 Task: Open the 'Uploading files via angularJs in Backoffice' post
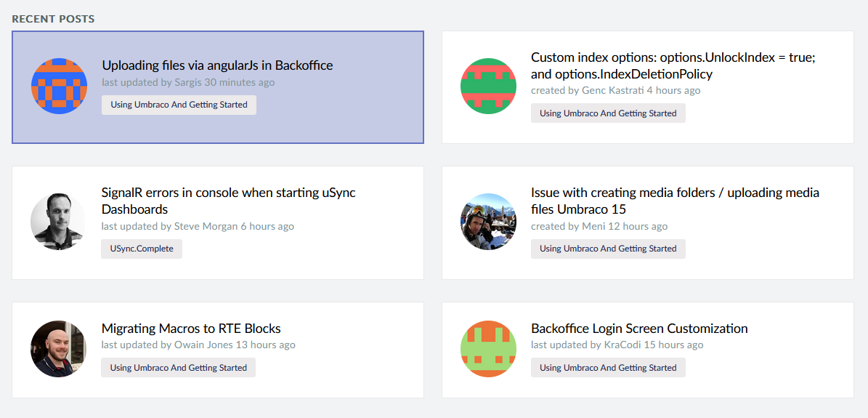click(x=217, y=65)
